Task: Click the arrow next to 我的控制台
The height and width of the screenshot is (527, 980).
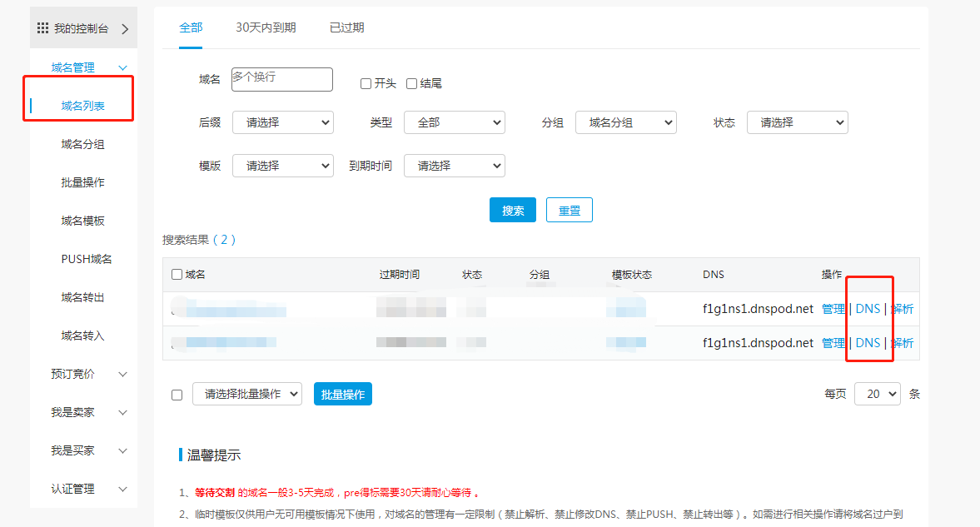Action: [125, 29]
